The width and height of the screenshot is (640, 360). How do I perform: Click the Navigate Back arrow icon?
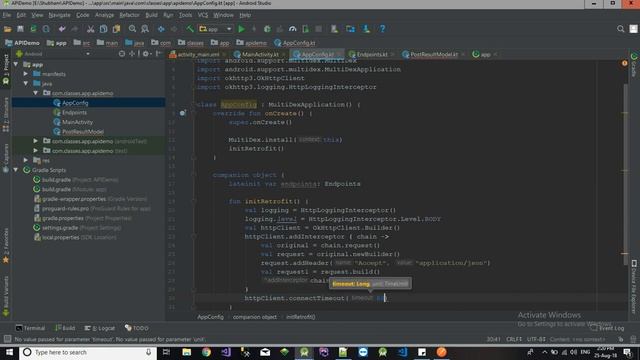tap(161, 29)
